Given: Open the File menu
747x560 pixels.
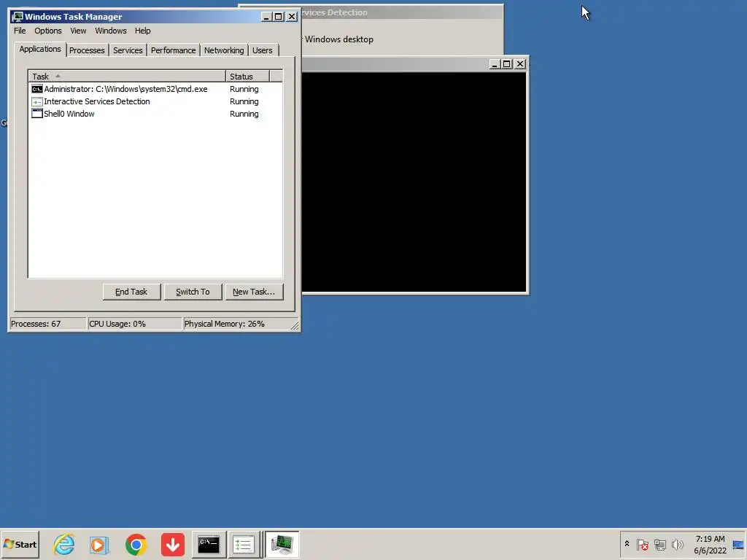Looking at the screenshot, I should click(x=20, y=31).
